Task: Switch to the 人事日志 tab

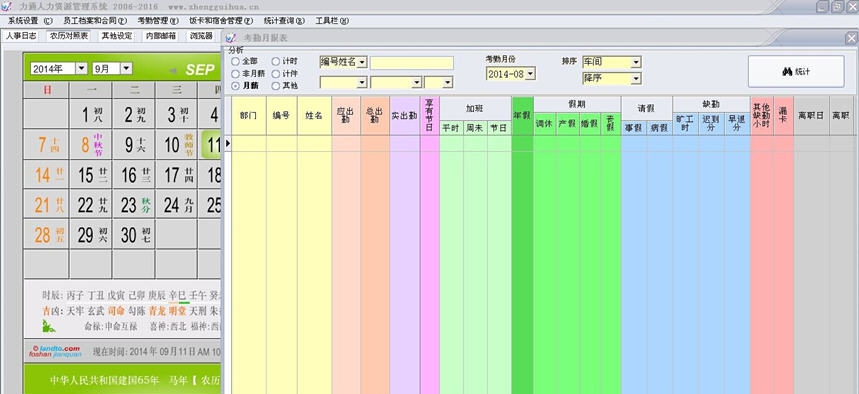Action: click(x=22, y=36)
